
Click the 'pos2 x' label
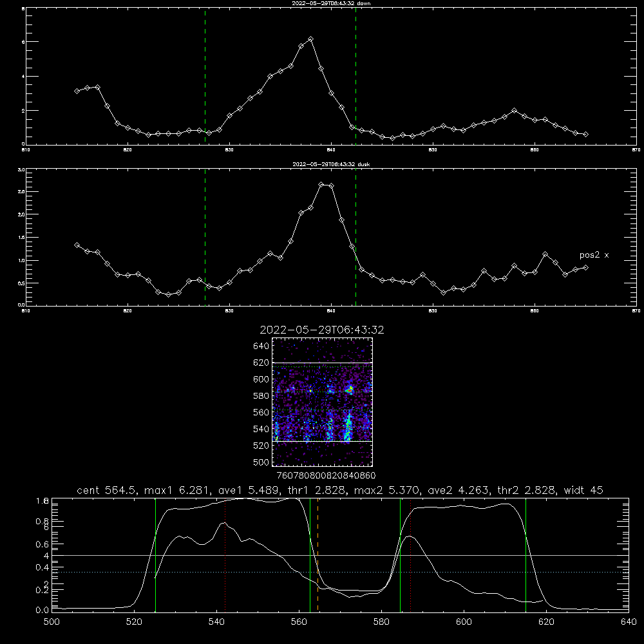594,255
